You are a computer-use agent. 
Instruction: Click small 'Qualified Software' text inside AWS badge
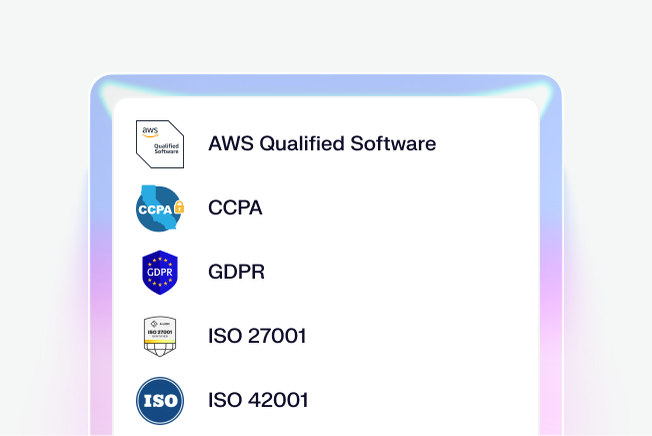(x=165, y=148)
